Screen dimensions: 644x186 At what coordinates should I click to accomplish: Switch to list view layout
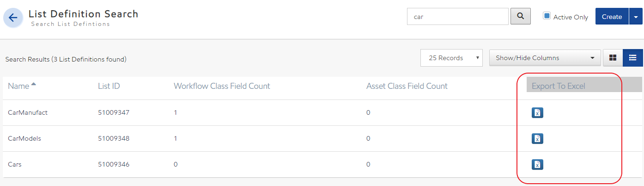(633, 58)
